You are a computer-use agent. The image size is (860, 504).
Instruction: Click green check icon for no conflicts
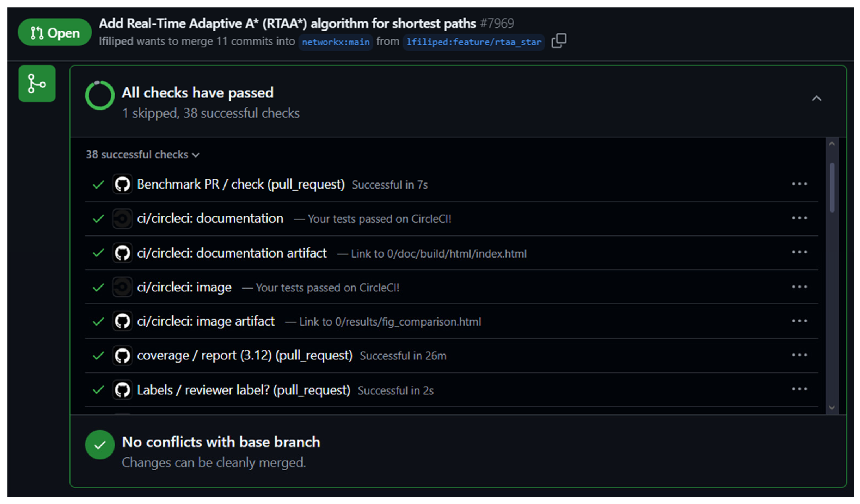pyautogui.click(x=100, y=445)
